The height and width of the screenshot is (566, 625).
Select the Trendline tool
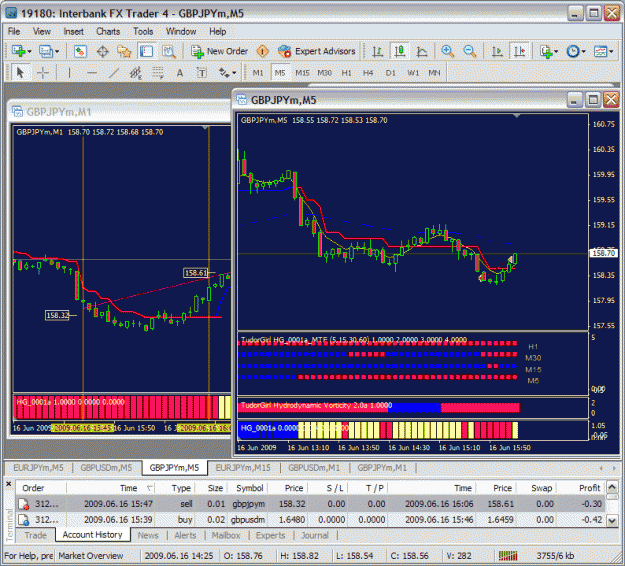coord(114,73)
